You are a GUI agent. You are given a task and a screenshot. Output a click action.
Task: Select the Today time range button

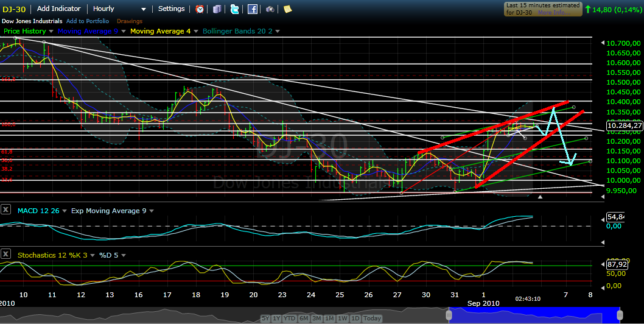[x=373, y=319]
